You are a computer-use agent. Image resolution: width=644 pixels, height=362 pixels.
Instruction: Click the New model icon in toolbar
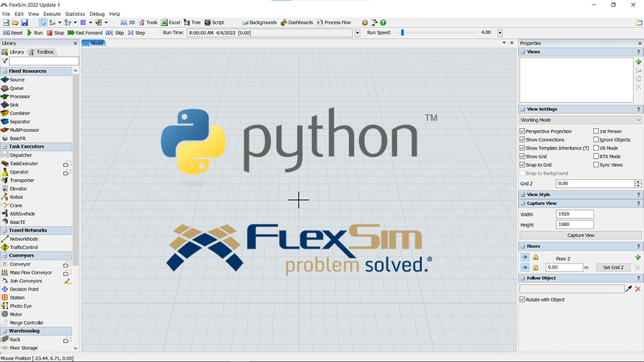[6, 23]
